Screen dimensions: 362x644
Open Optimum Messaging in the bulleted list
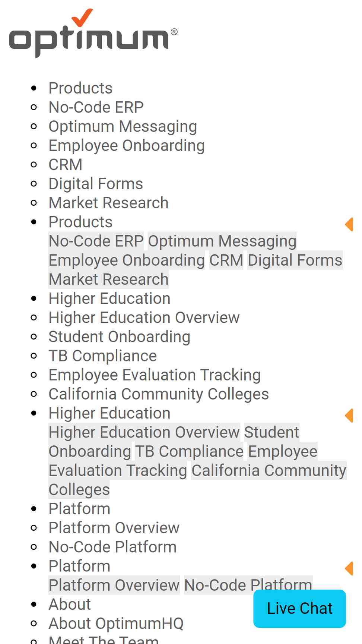pos(123,127)
